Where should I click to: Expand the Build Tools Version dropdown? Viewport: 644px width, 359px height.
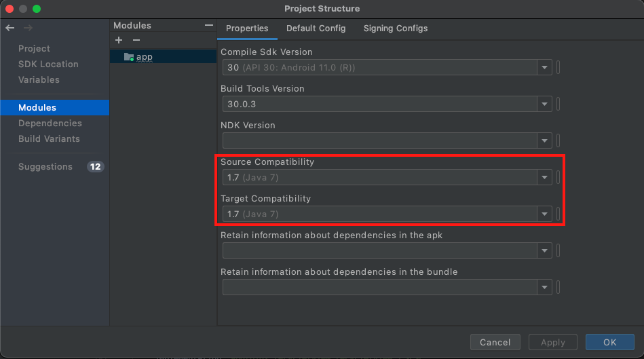[544, 105]
